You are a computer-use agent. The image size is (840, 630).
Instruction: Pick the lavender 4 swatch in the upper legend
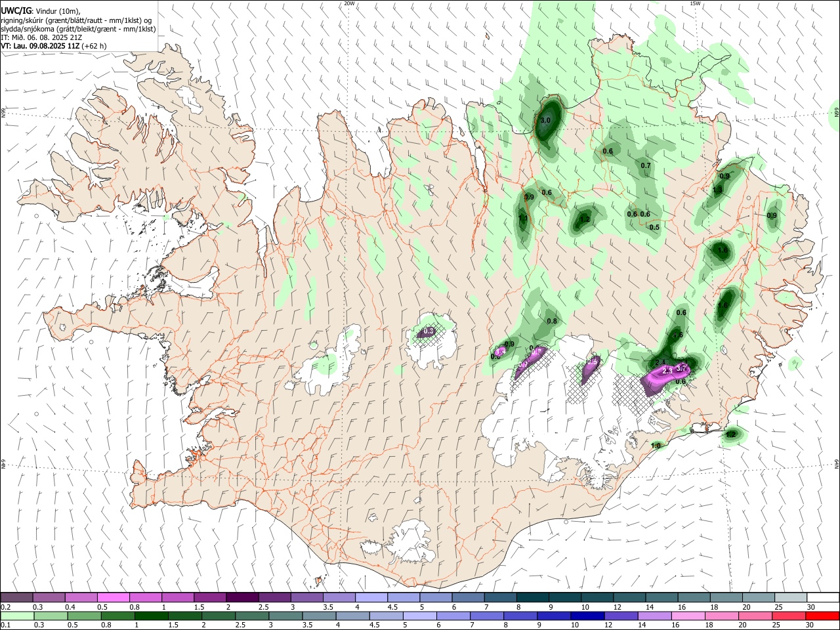click(371, 597)
